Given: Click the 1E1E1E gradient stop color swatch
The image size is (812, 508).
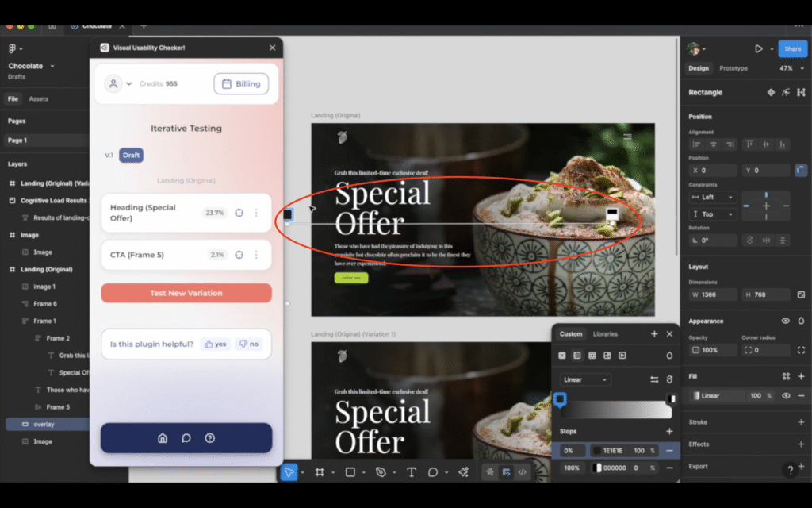Looking at the screenshot, I should 596,451.
